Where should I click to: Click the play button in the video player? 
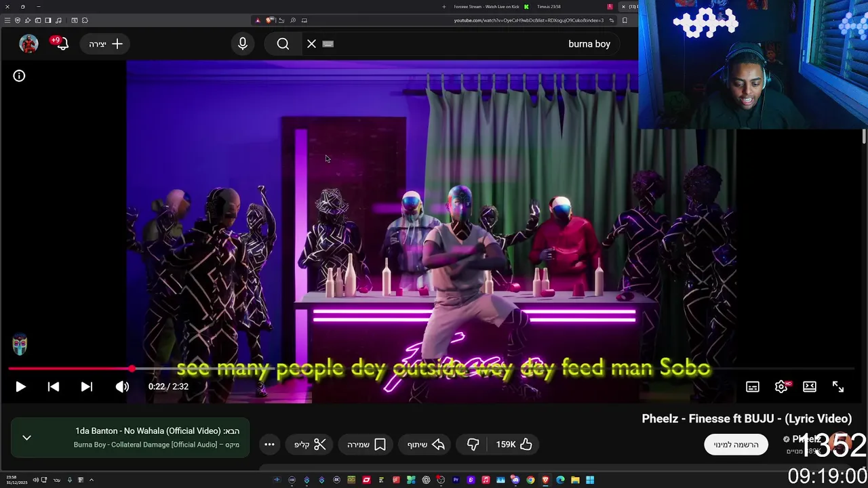[x=20, y=386]
